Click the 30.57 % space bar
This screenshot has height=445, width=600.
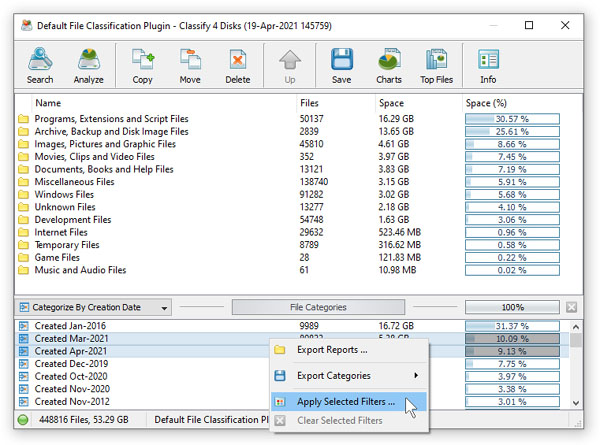[x=512, y=119]
